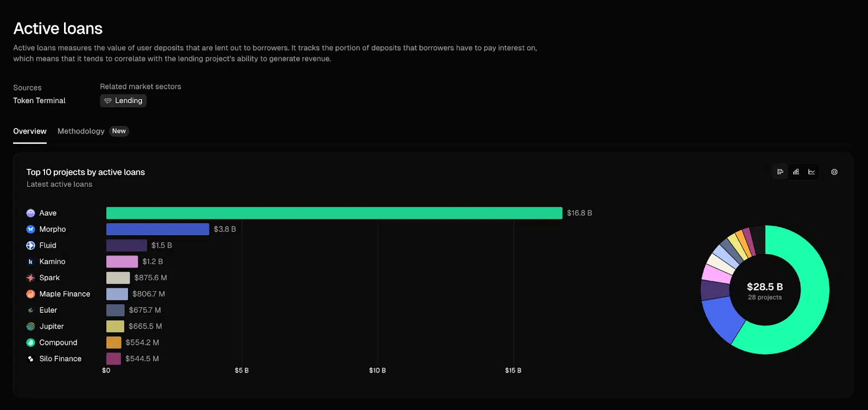Image resolution: width=868 pixels, height=410 pixels.
Task: Click the blue Morpho $3.8 B bar
Action: [x=157, y=229]
